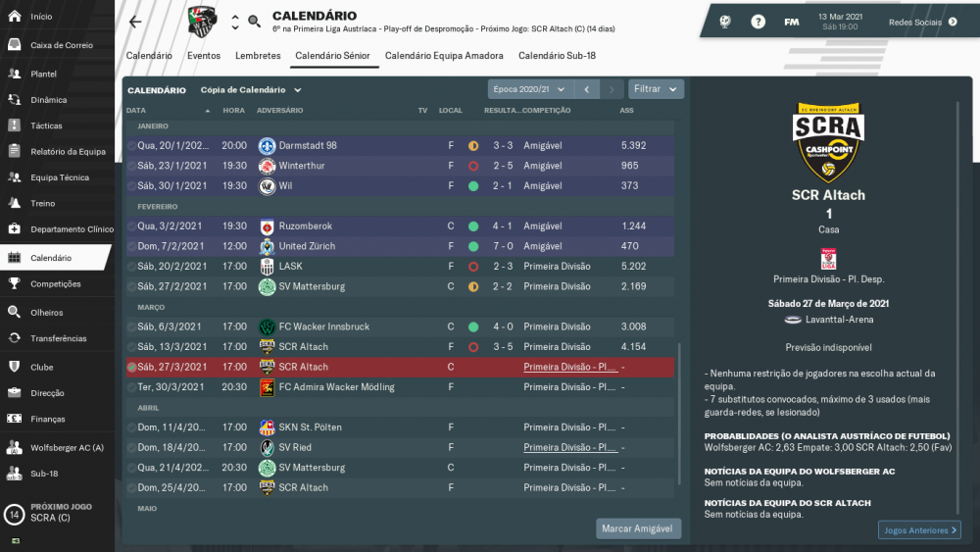Click the help question mark icon
The width and height of the screenshot is (980, 552).
758,22
